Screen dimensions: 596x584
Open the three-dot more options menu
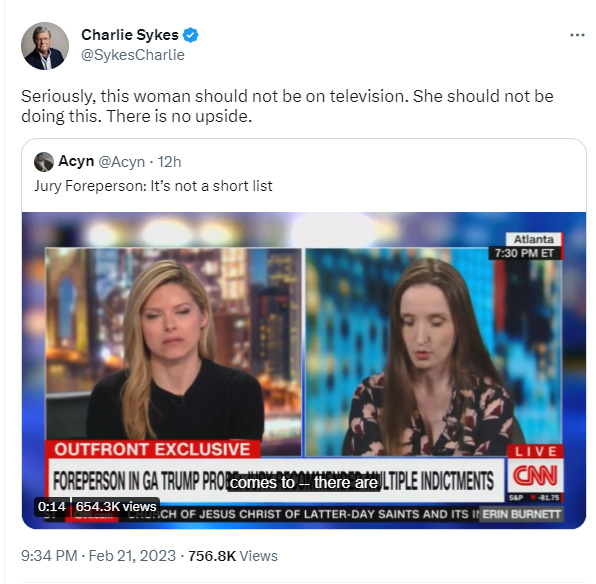point(577,35)
